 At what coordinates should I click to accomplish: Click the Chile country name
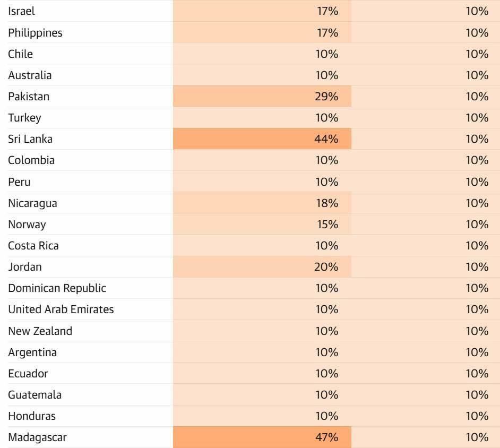[x=20, y=54]
